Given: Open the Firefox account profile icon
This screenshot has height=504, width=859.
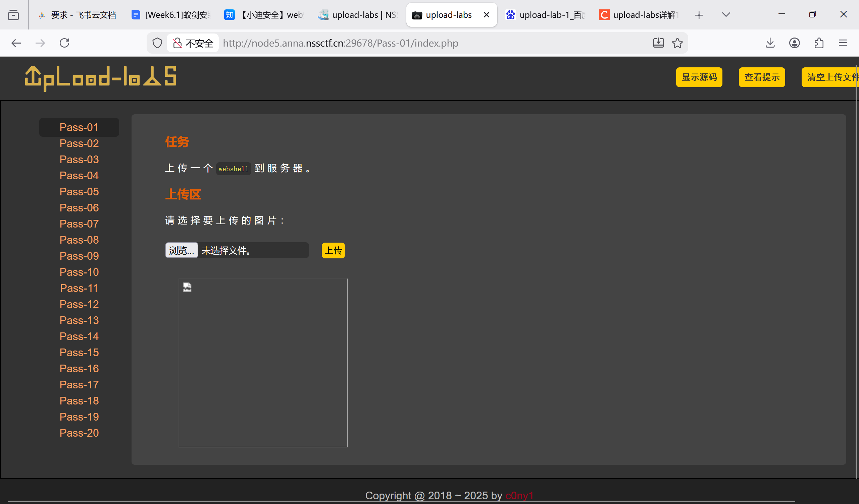Looking at the screenshot, I should 794,43.
